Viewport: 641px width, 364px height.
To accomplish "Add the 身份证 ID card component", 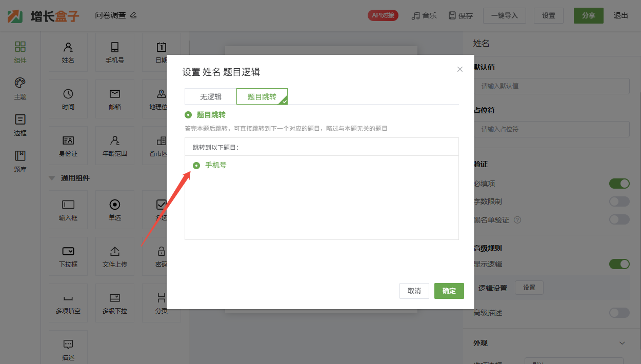I will [x=68, y=146].
